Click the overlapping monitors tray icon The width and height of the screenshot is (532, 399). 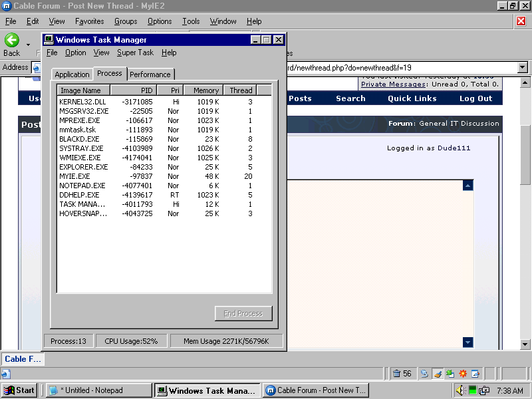pos(484,390)
